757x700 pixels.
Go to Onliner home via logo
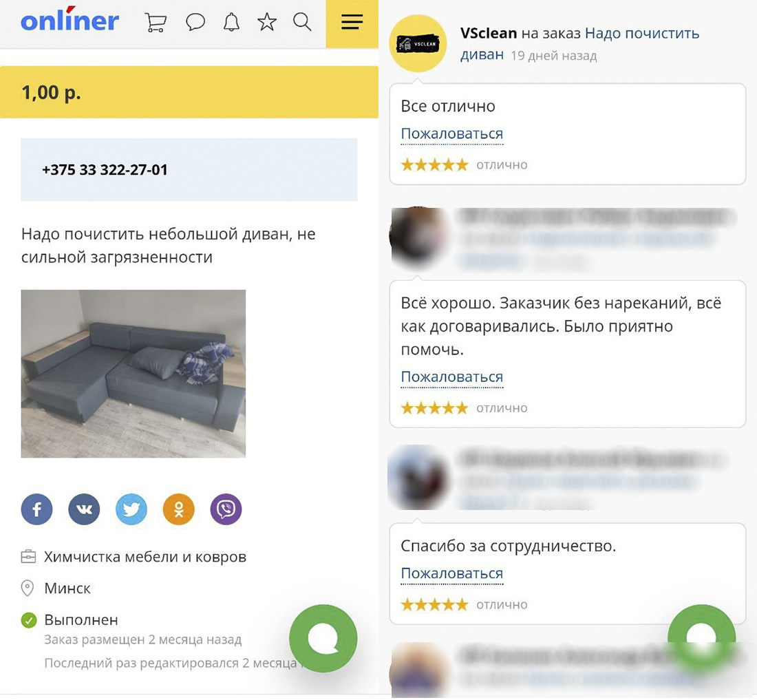click(x=70, y=20)
